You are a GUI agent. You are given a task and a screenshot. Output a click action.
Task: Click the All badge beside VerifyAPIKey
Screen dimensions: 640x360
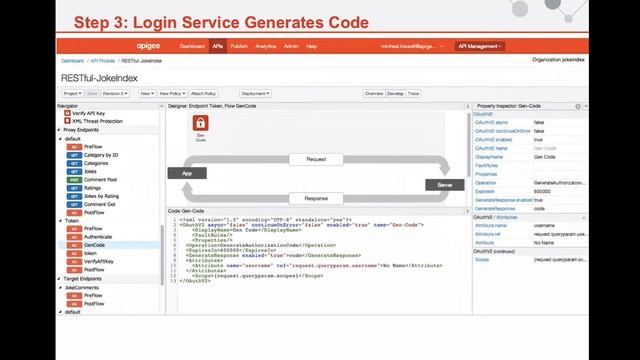pyautogui.click(x=74, y=262)
